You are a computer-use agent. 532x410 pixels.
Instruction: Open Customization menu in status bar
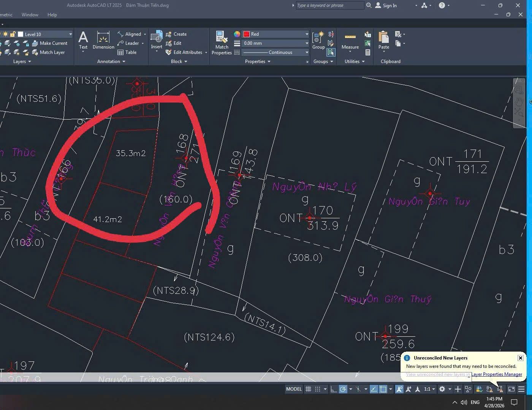521,389
